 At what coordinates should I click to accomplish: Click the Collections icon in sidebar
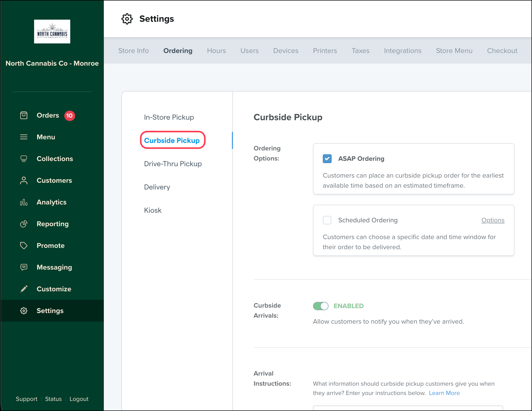pyautogui.click(x=24, y=159)
